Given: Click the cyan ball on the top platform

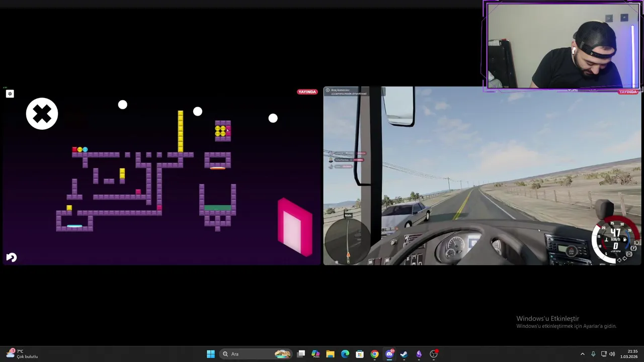Looking at the screenshot, I should click(85, 149).
